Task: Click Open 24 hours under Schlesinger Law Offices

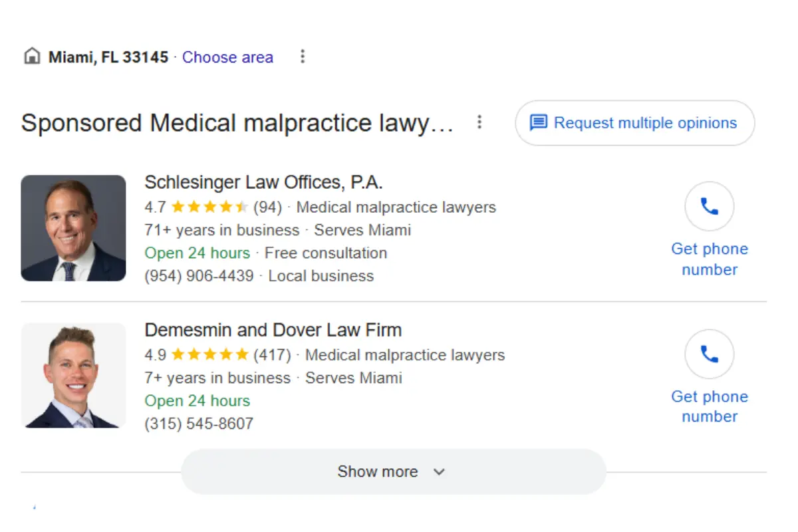Action: [x=197, y=253]
